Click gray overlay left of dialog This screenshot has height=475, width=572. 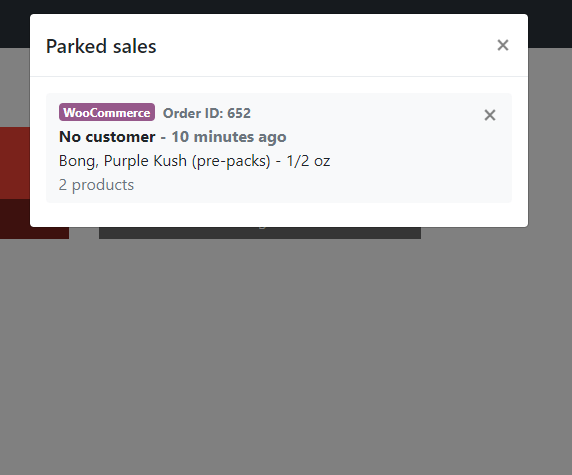click(15, 88)
